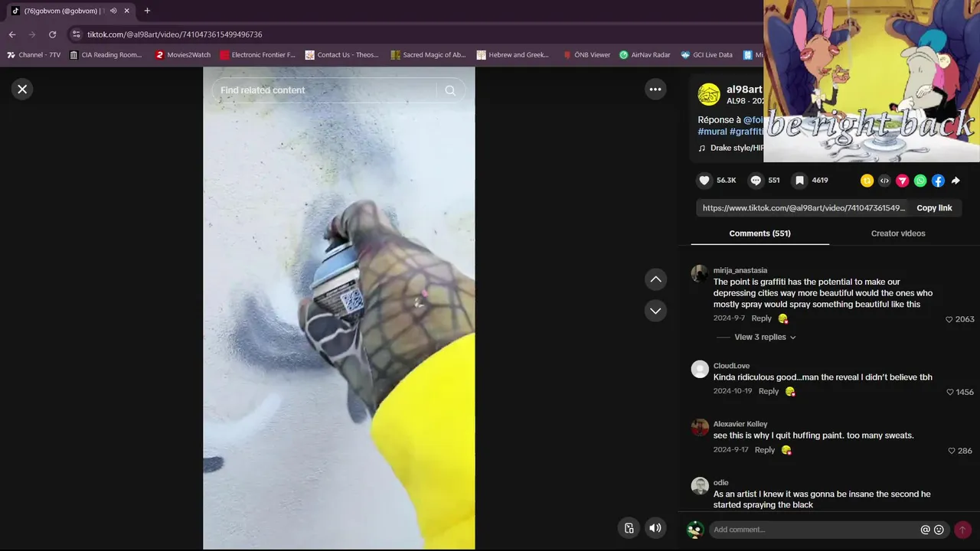The height and width of the screenshot is (551, 980).
Task: Save the video with the bookmark icon
Action: coord(799,181)
